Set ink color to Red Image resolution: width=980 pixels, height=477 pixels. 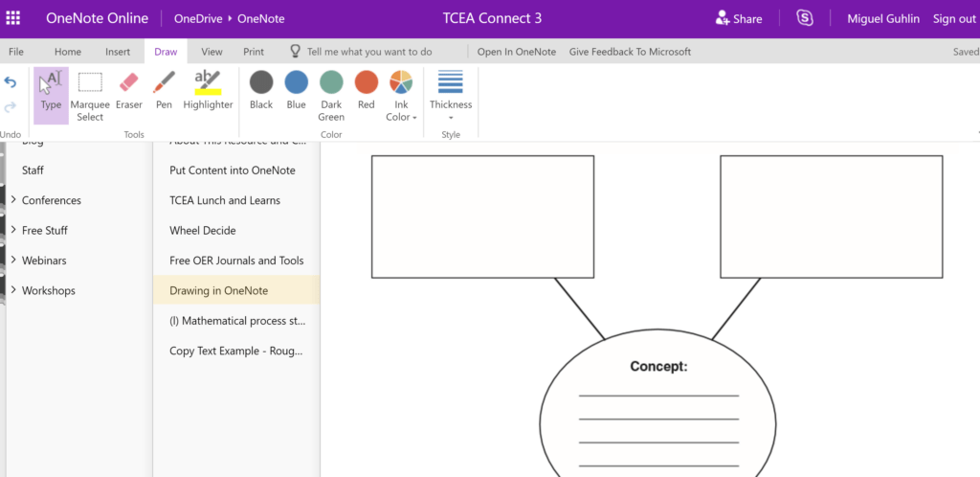coord(367,91)
